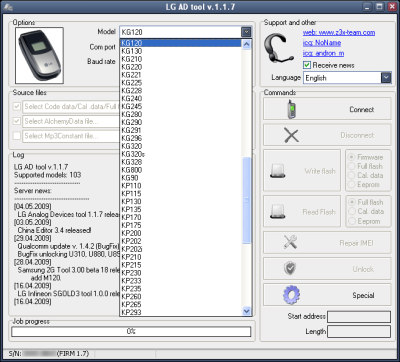This screenshot has width=400, height=362.
Task: Choose KG800 from the list
Action: tap(180, 170)
